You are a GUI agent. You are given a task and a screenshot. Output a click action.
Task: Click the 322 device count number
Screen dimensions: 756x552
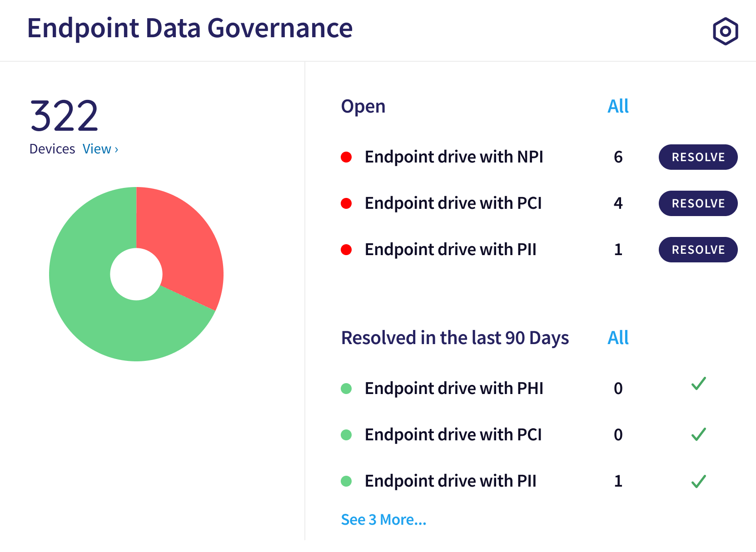(64, 116)
